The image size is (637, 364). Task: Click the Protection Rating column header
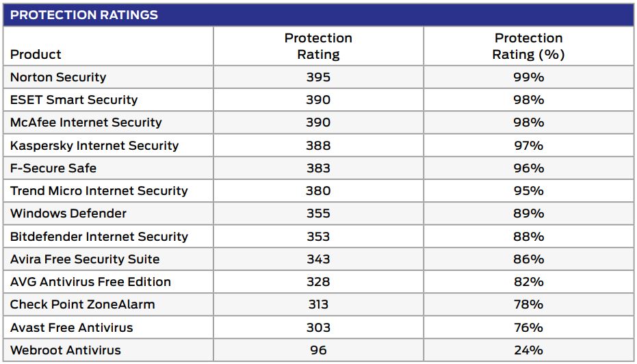tap(318, 46)
